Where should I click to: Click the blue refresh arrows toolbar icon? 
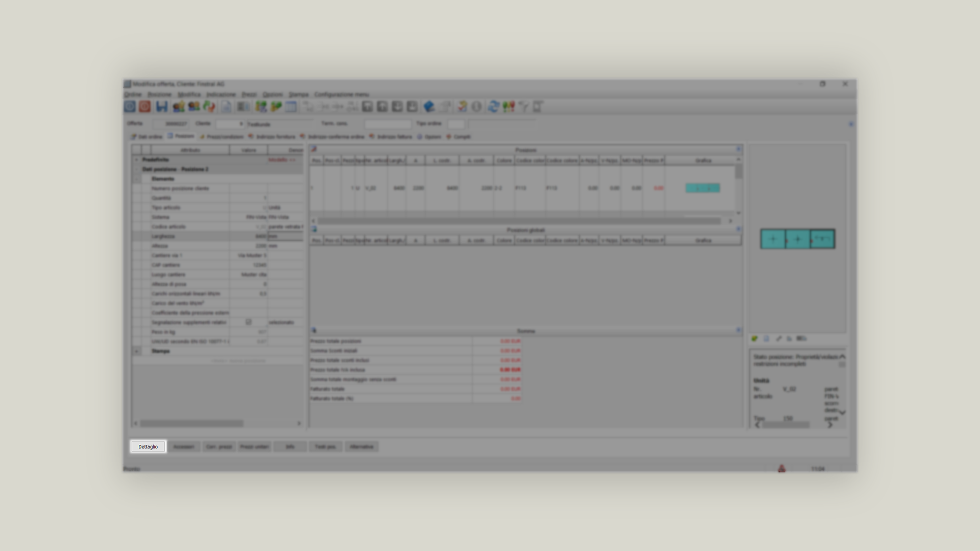coord(493,107)
